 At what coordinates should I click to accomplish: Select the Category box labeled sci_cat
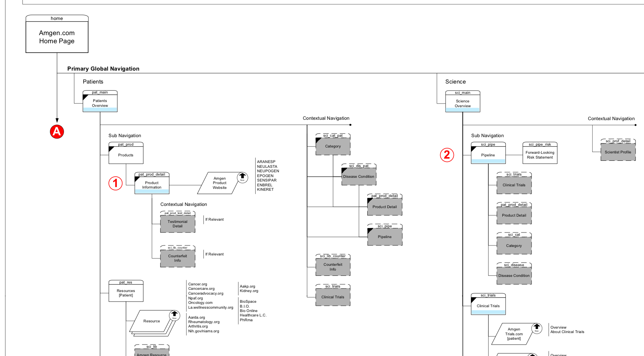pyautogui.click(x=514, y=244)
